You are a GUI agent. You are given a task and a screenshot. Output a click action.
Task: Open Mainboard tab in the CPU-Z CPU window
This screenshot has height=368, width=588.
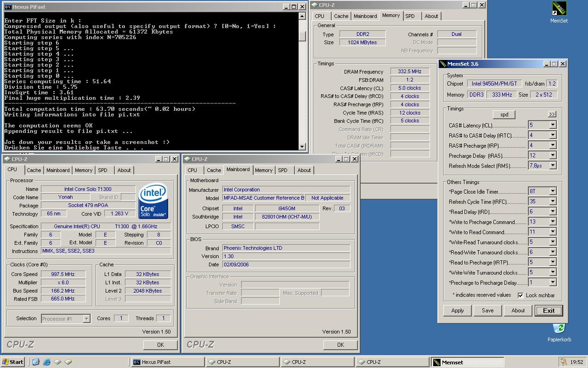click(58, 170)
